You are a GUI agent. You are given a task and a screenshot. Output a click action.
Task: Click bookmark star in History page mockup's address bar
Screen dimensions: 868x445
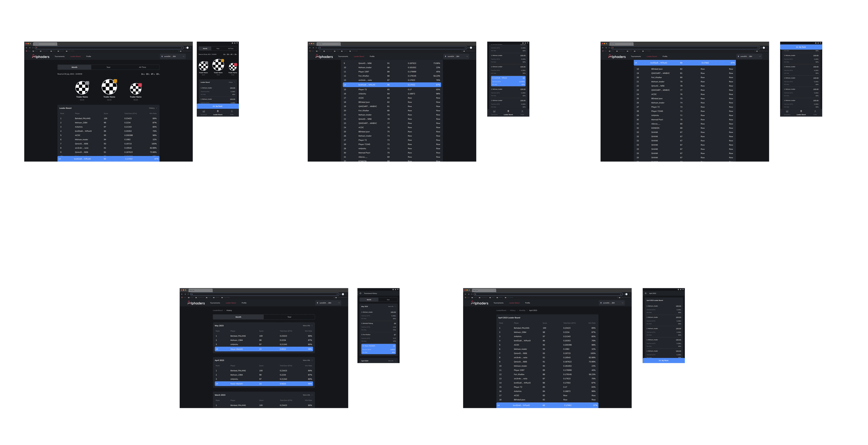click(x=337, y=294)
